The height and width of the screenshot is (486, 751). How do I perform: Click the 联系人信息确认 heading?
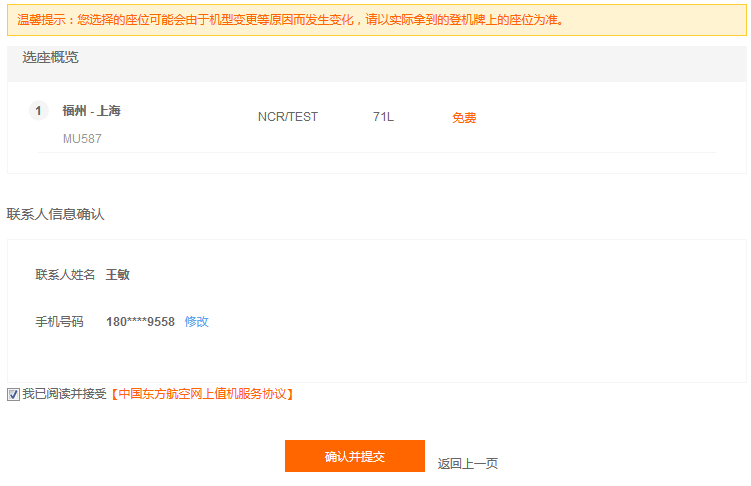click(x=55, y=214)
